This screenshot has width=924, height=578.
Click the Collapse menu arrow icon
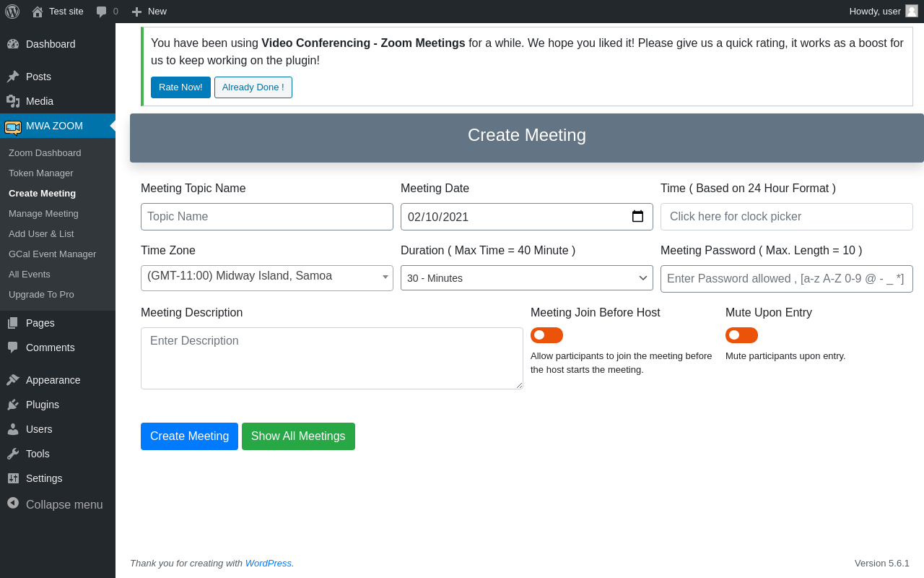(13, 503)
